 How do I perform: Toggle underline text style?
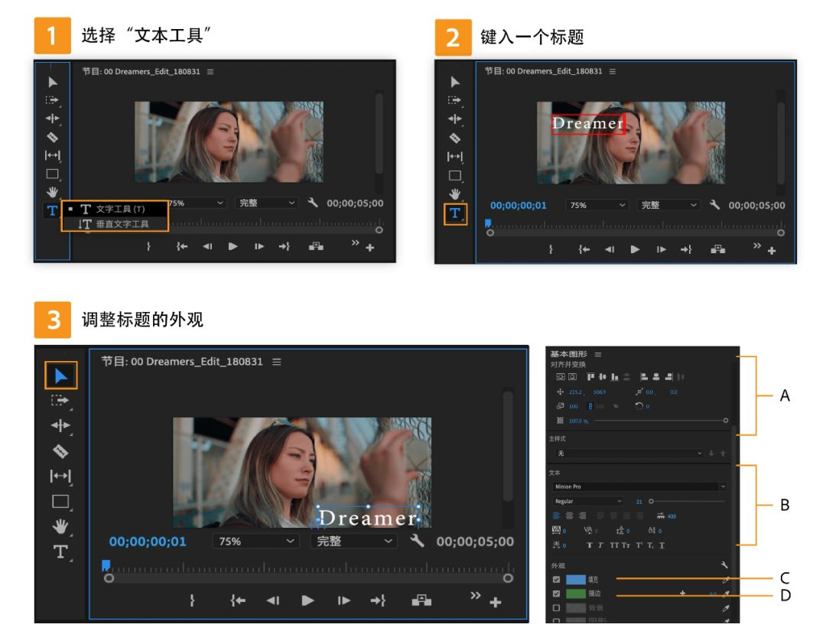[x=662, y=545]
